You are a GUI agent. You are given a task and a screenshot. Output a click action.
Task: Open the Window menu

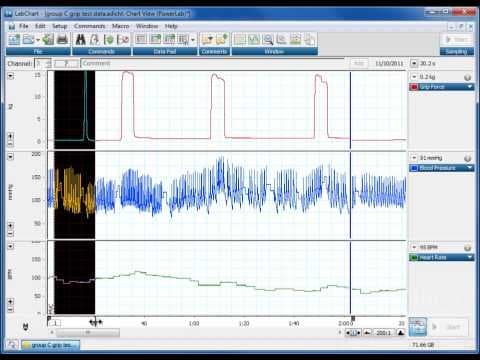[x=147, y=26]
